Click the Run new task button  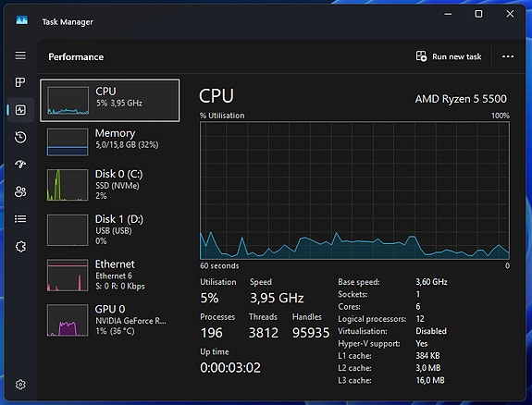tap(449, 56)
